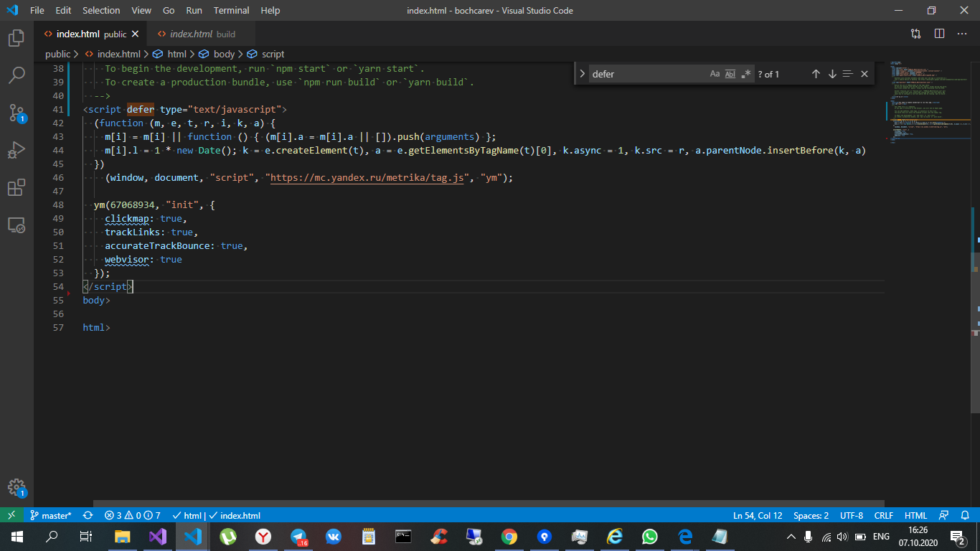Open Telegram from the taskbar
The height and width of the screenshot is (551, 980).
tap(298, 537)
